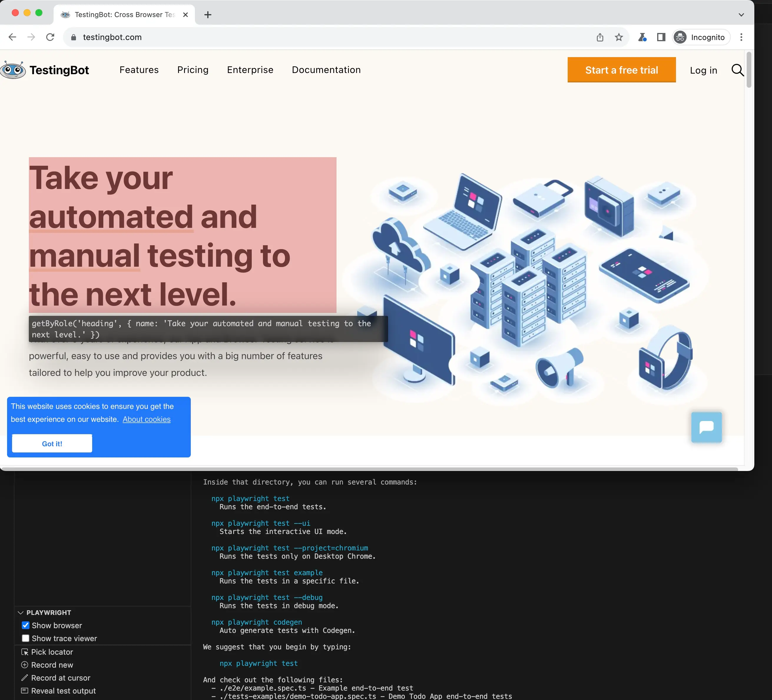772x700 pixels.
Task: Click the Pick locator tool icon
Action: tap(24, 652)
